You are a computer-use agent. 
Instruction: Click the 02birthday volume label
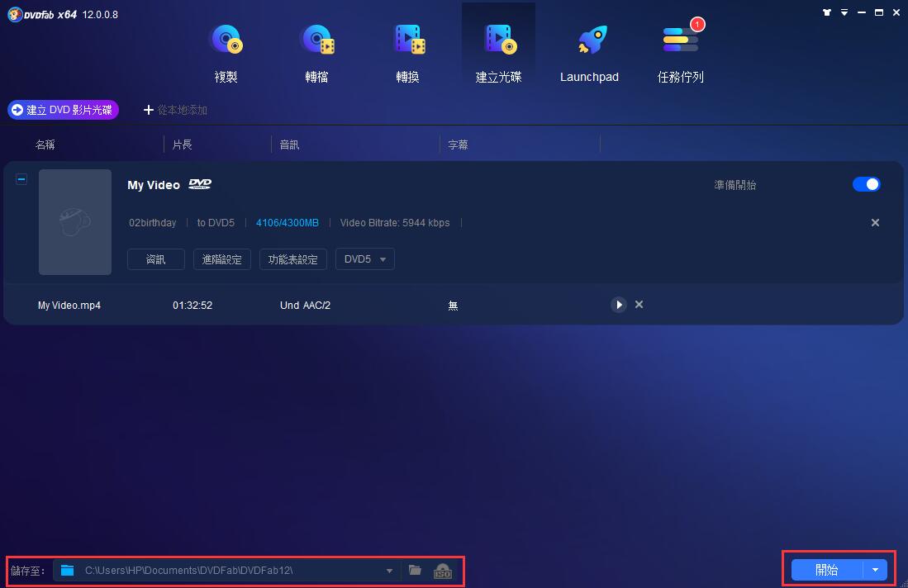tap(152, 223)
